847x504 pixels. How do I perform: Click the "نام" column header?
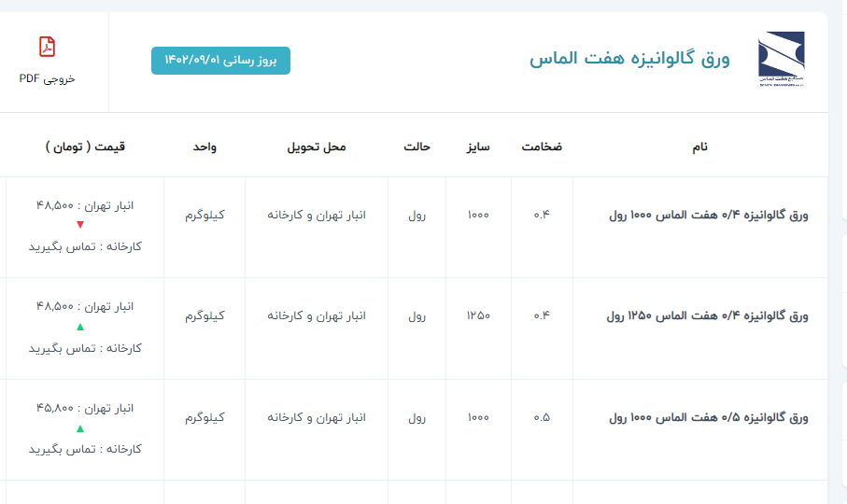click(699, 147)
